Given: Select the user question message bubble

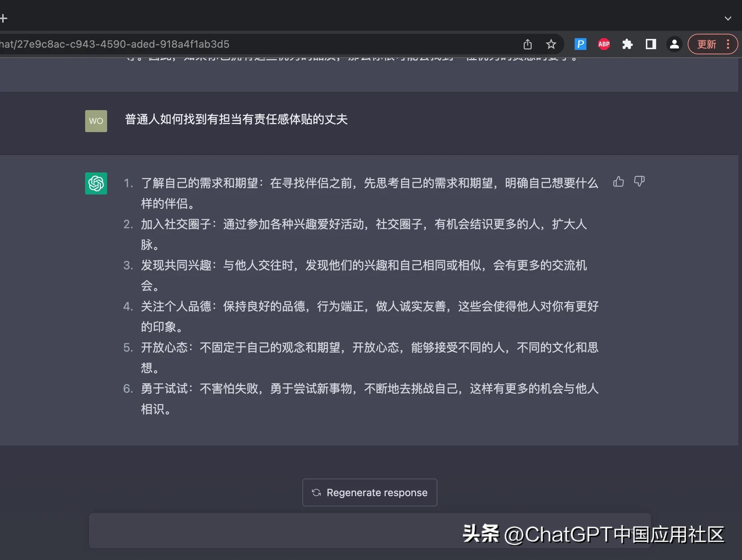Looking at the screenshot, I should pyautogui.click(x=236, y=120).
